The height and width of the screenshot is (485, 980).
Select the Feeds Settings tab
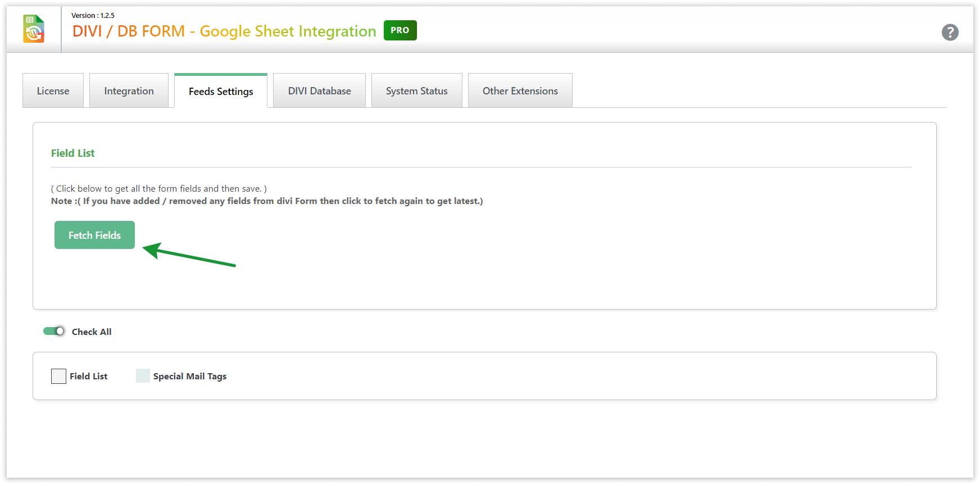tap(221, 92)
